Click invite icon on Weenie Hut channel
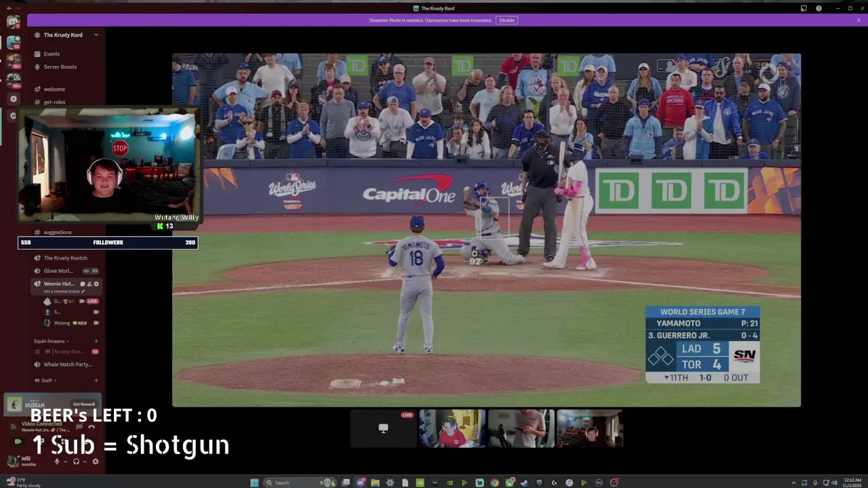868x488 pixels. tap(90, 284)
